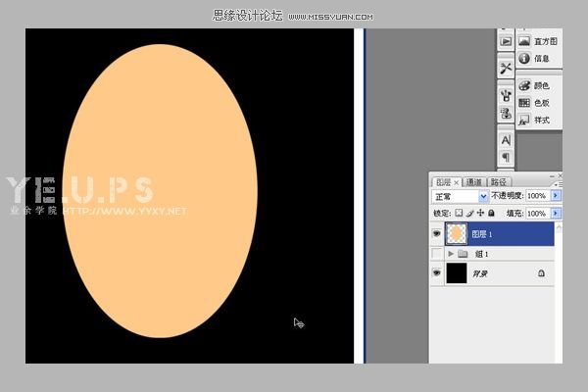Click lock position cross icon
This screenshot has height=392, width=588.
click(480, 213)
